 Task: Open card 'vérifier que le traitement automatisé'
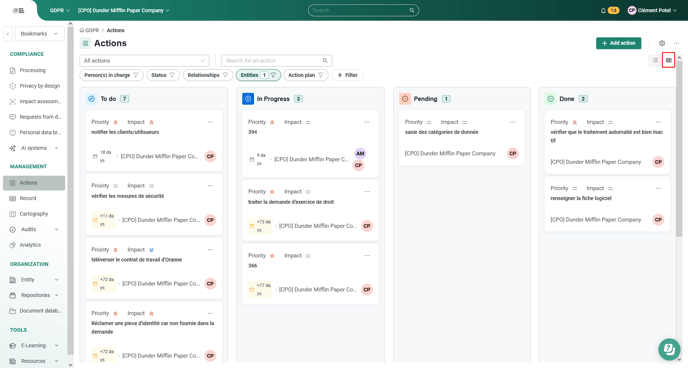[x=607, y=142]
